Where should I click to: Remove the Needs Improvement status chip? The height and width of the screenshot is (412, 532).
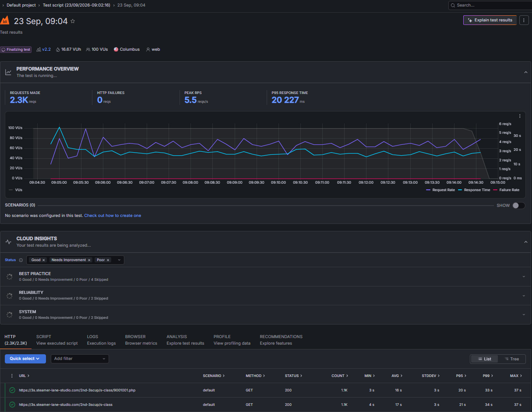click(x=89, y=260)
